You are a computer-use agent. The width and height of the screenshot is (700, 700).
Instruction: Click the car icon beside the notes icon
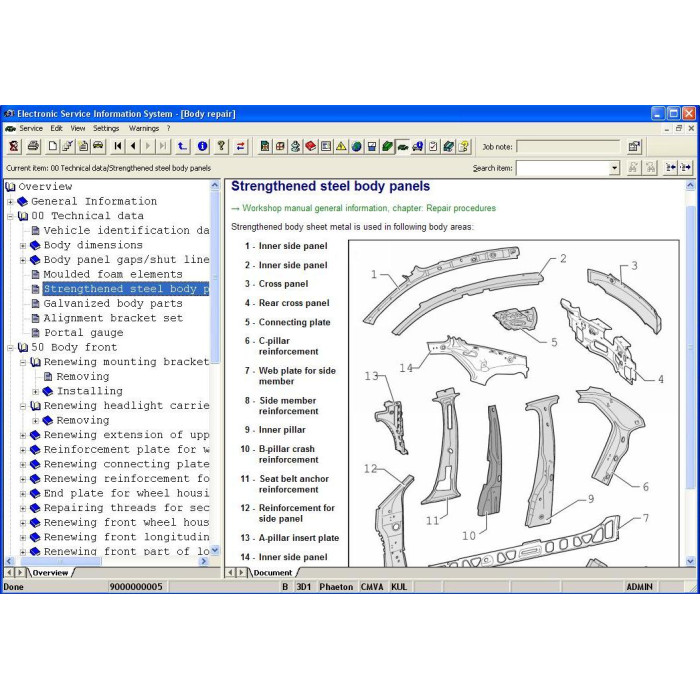[98, 146]
